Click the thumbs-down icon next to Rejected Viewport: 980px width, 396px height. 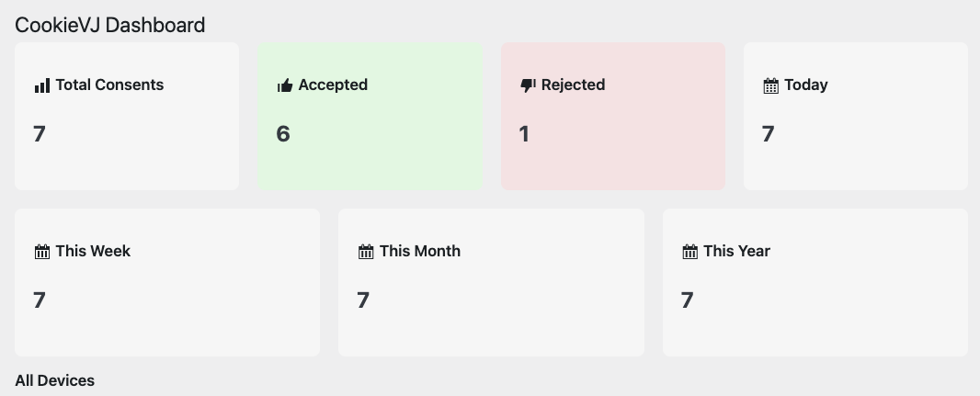point(528,85)
